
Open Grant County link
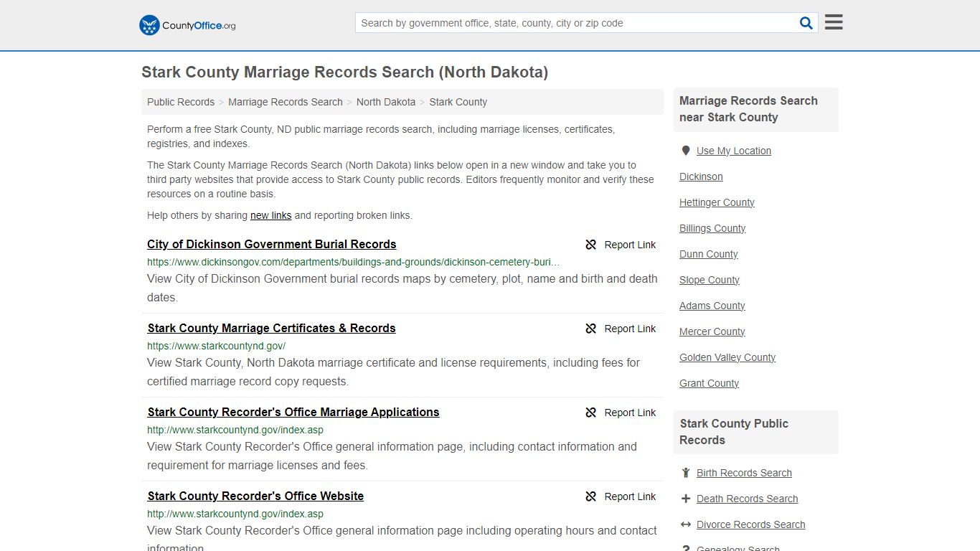[710, 383]
